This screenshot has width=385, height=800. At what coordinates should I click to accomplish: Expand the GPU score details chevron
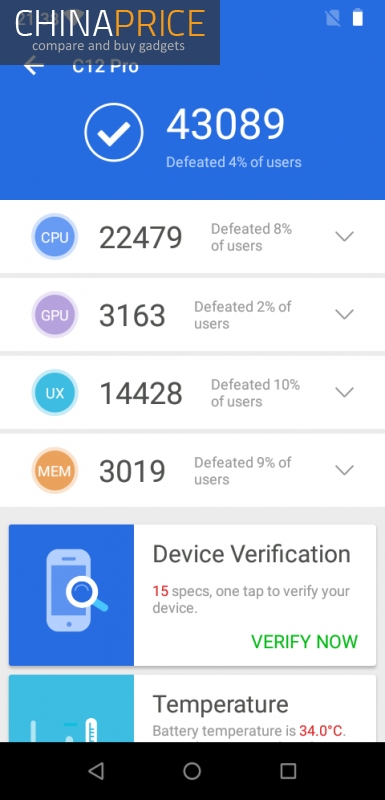(344, 314)
